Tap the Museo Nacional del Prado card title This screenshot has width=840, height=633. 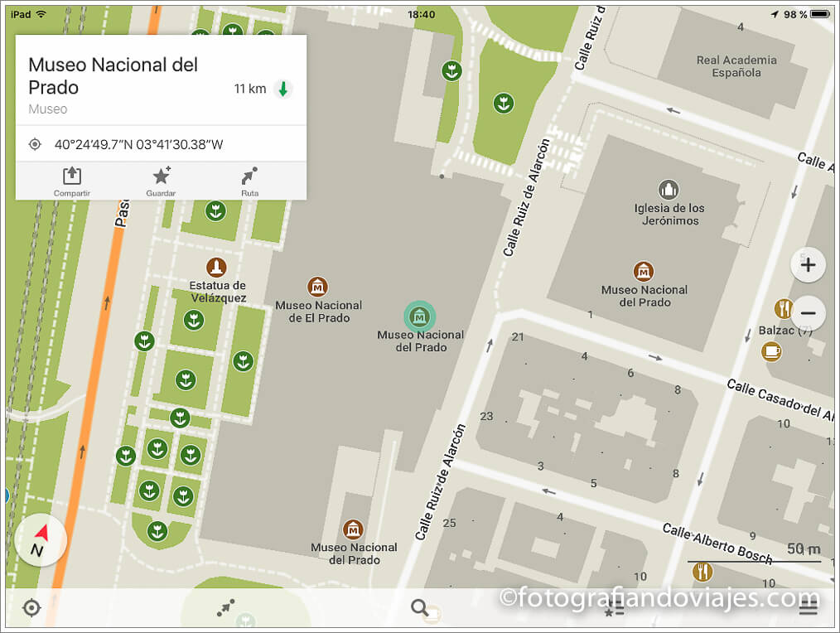(x=113, y=76)
